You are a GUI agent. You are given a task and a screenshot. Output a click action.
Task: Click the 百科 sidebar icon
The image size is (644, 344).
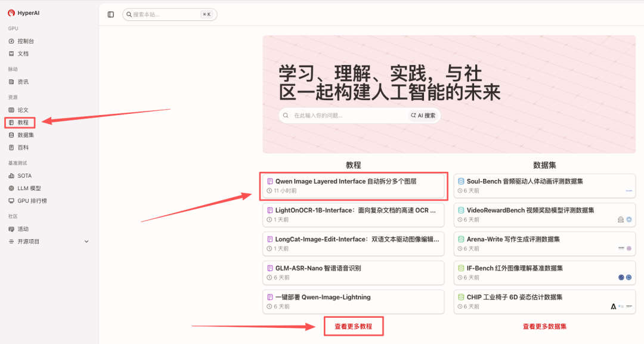(x=11, y=147)
